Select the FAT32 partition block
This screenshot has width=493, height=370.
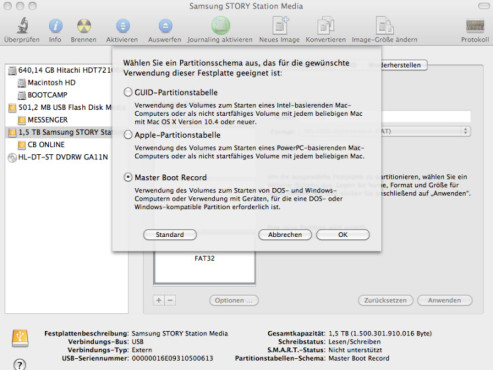pos(205,267)
